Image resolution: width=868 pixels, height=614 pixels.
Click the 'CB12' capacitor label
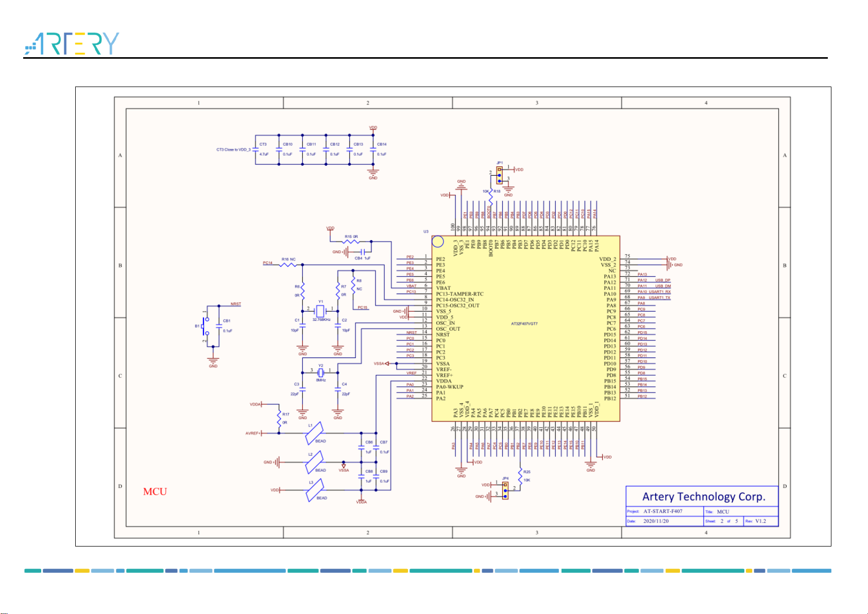point(335,144)
